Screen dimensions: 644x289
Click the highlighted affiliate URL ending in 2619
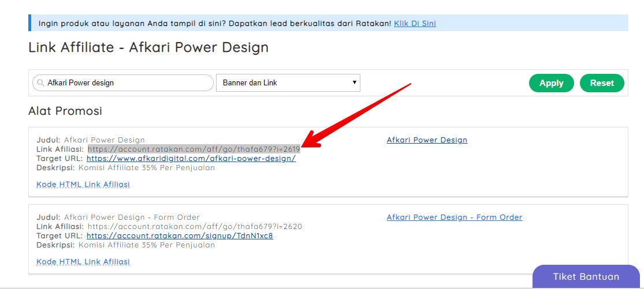[193, 149]
